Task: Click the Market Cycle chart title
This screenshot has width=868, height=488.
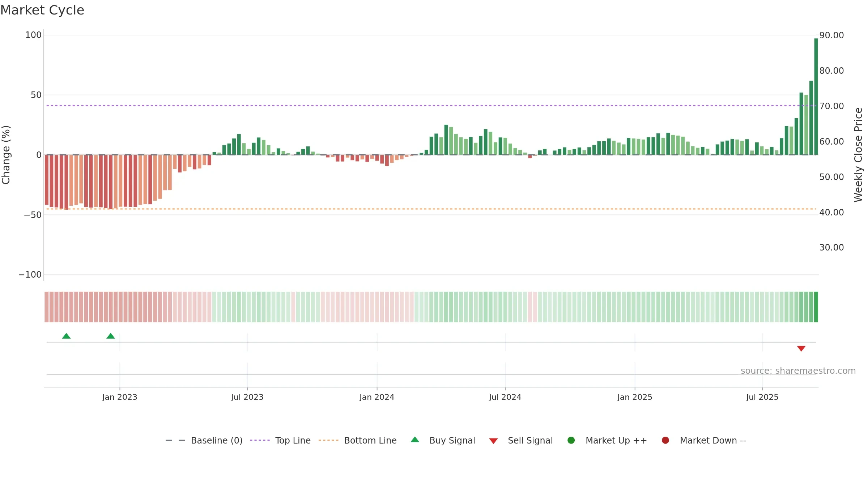Action: (x=42, y=10)
